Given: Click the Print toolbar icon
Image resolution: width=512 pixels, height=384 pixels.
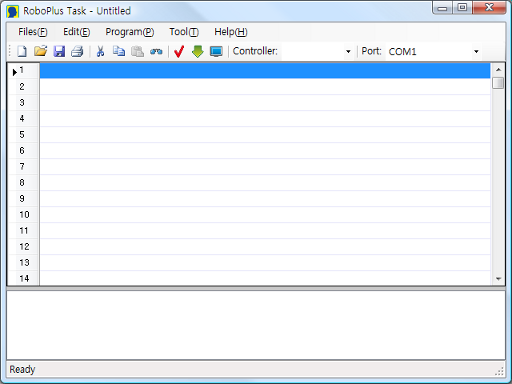Looking at the screenshot, I should point(77,51).
